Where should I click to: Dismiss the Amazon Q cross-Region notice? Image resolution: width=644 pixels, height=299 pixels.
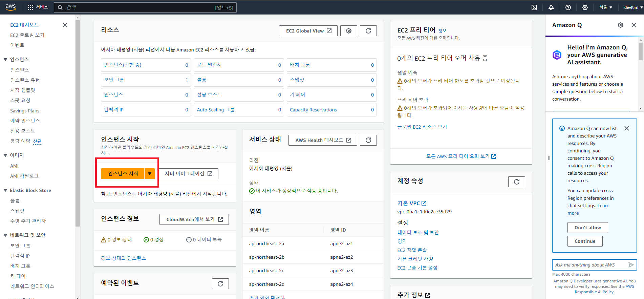tap(627, 128)
